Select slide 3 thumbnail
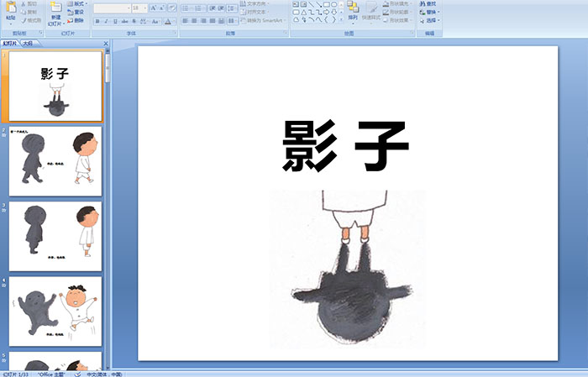Viewport: 588px width, 377px height. coord(55,237)
